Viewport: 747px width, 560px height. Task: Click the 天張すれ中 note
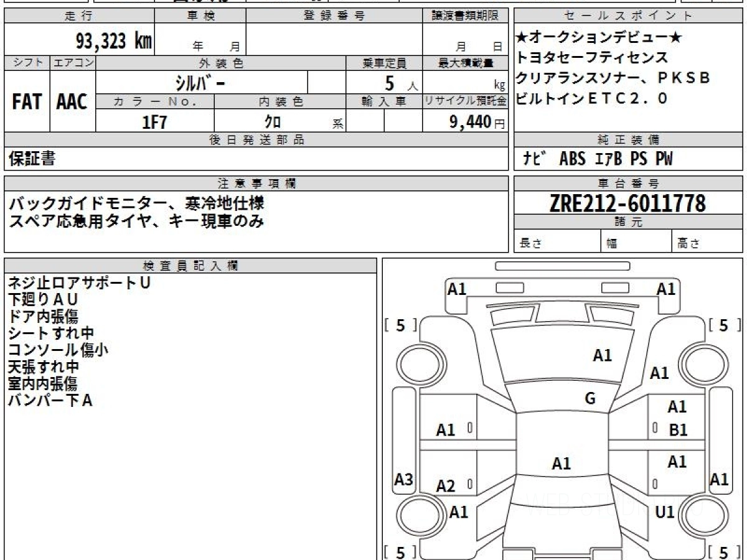pos(43,367)
